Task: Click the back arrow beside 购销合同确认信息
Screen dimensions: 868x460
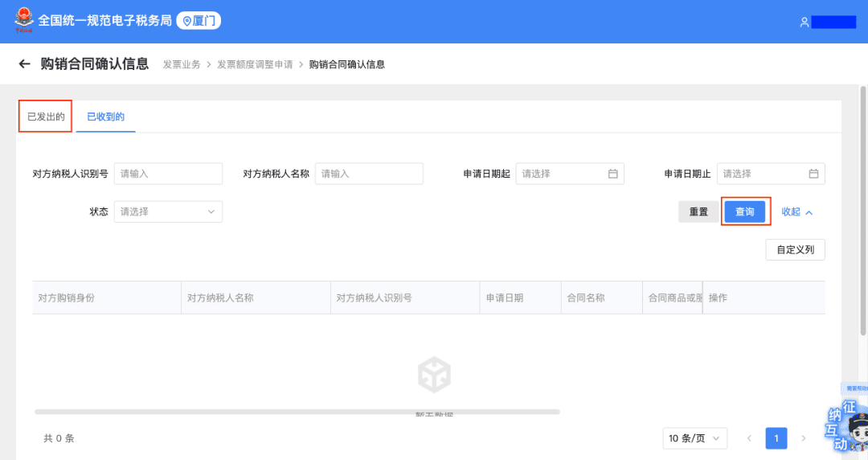Action: pos(24,64)
